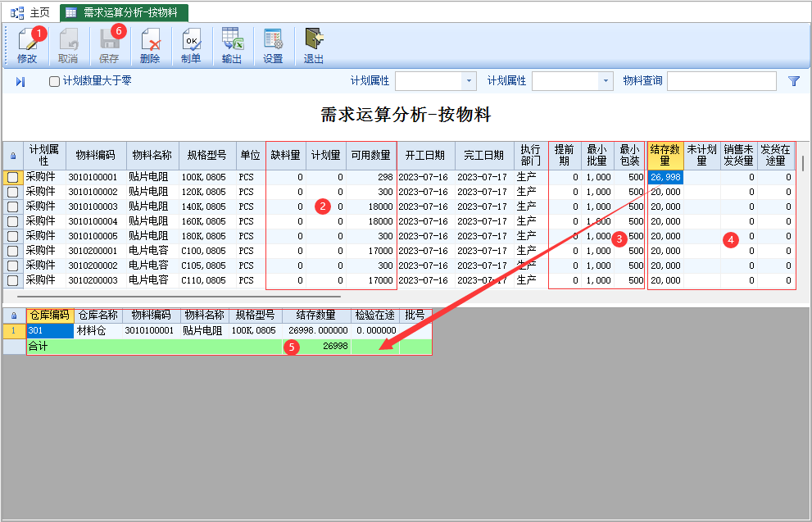Click the 完工日期 column header
The width and height of the screenshot is (812, 522).
tap(484, 156)
